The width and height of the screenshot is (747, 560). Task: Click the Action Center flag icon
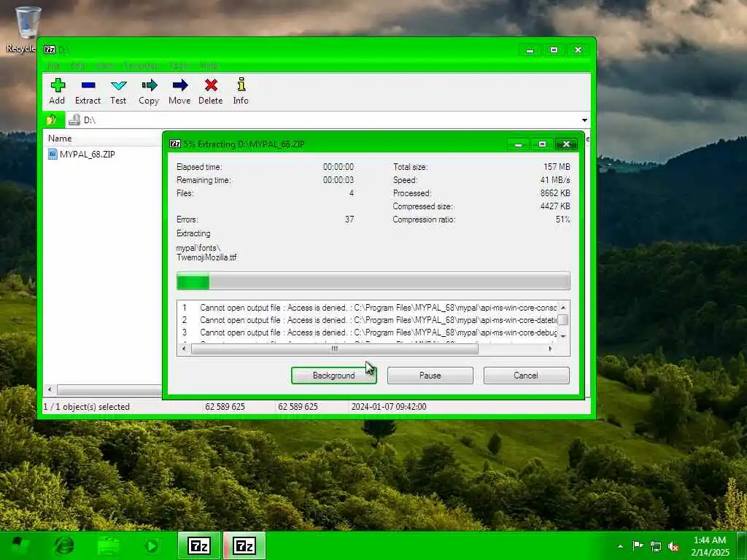pos(638,545)
